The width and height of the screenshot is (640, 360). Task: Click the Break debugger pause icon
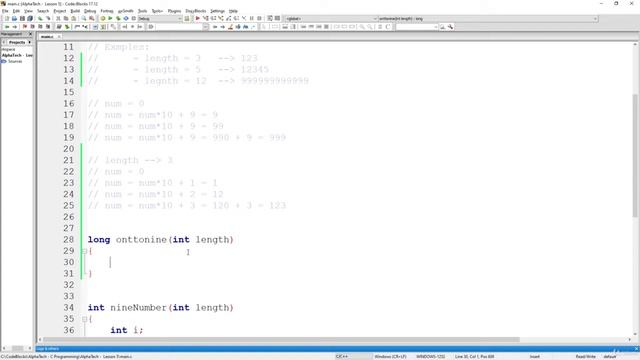[x=251, y=18]
